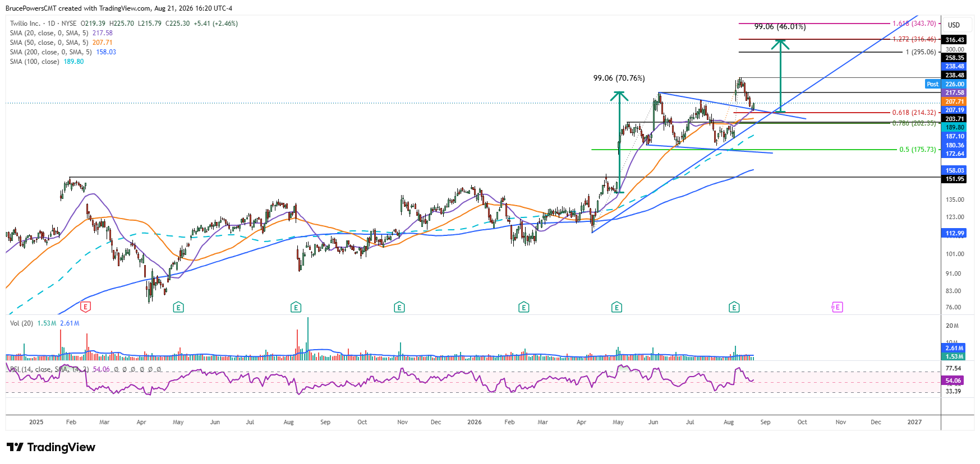
Task: Click the green earnings marker near May 2025
Action: point(178,307)
